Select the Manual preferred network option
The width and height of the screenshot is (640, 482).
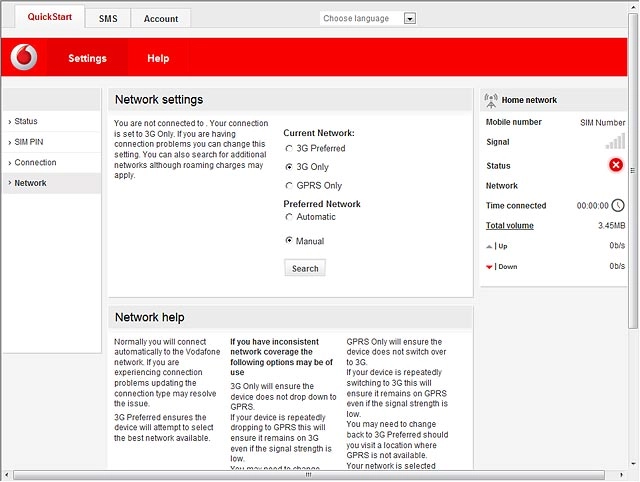coord(289,240)
